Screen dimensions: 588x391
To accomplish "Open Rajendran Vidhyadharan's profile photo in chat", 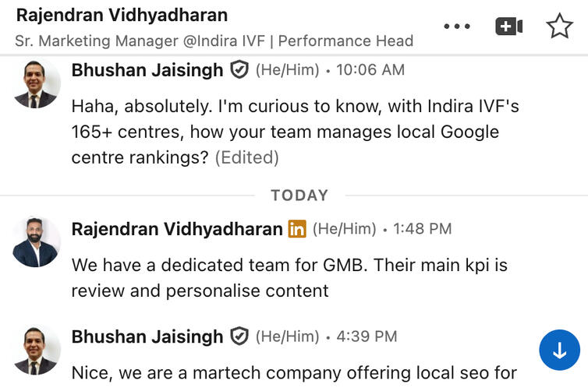I will tap(36, 242).
